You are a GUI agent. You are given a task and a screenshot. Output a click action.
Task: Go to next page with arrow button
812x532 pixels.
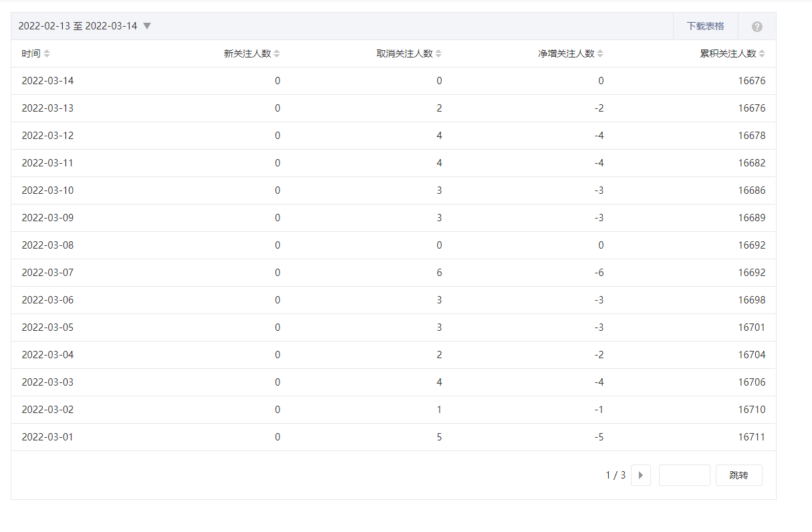[640, 475]
